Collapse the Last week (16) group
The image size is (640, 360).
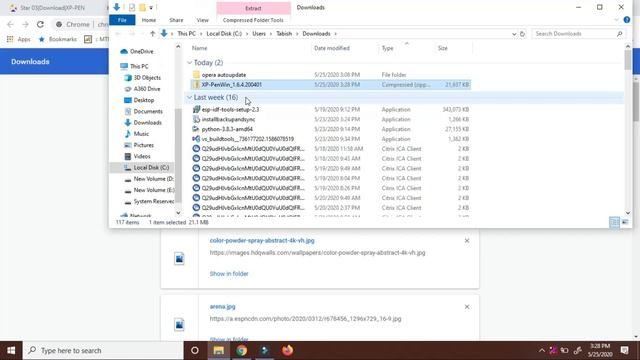tap(189, 97)
